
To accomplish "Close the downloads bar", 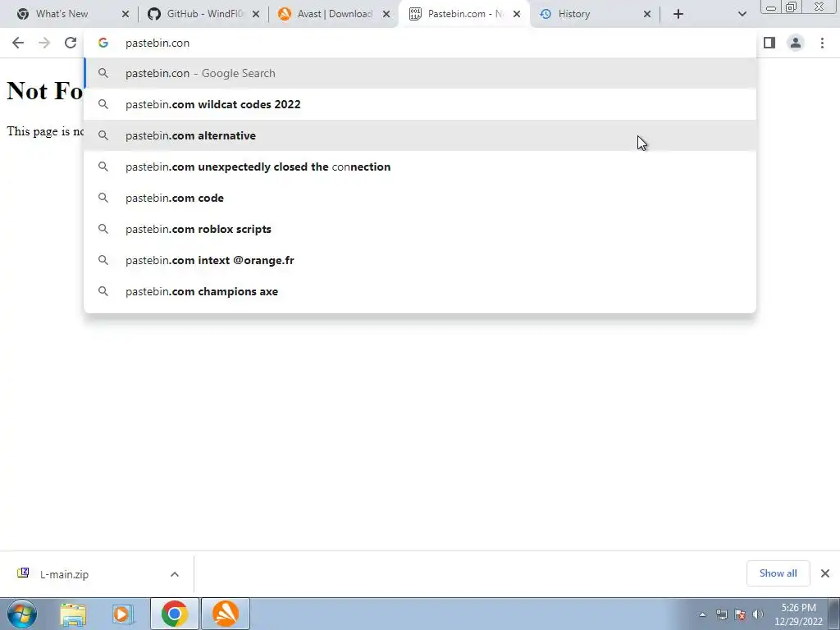I will click(825, 573).
